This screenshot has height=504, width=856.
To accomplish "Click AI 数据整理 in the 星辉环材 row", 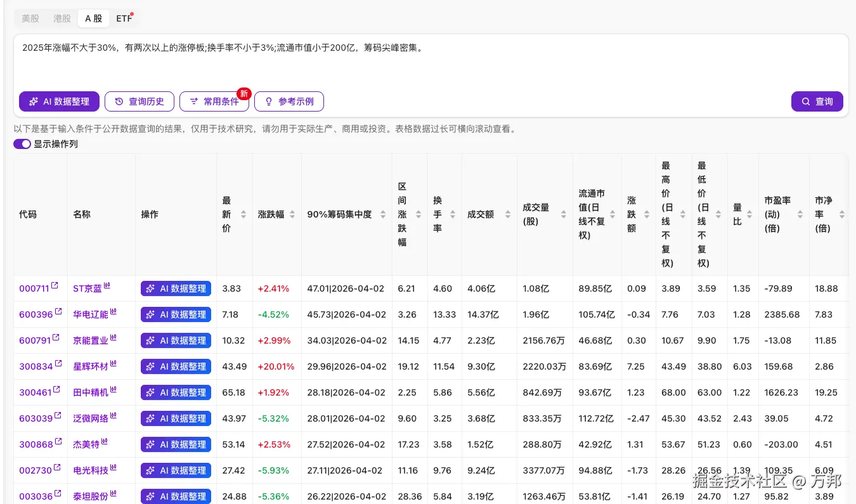I will click(175, 366).
